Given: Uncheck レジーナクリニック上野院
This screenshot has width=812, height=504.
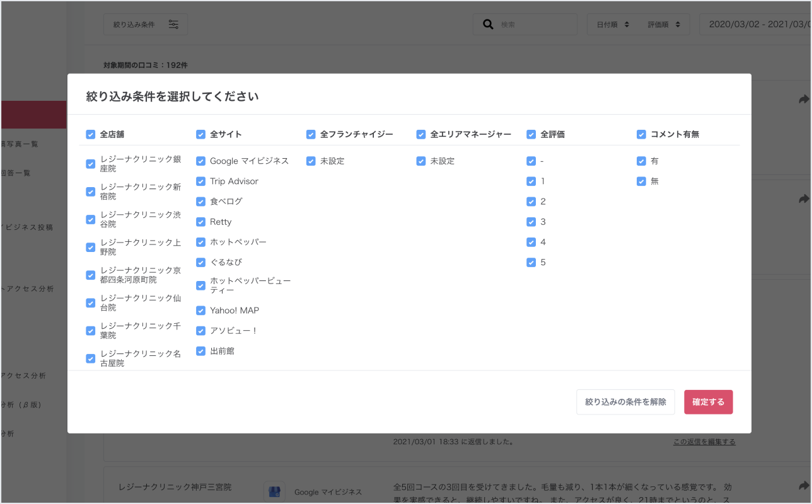Looking at the screenshot, I should point(90,247).
